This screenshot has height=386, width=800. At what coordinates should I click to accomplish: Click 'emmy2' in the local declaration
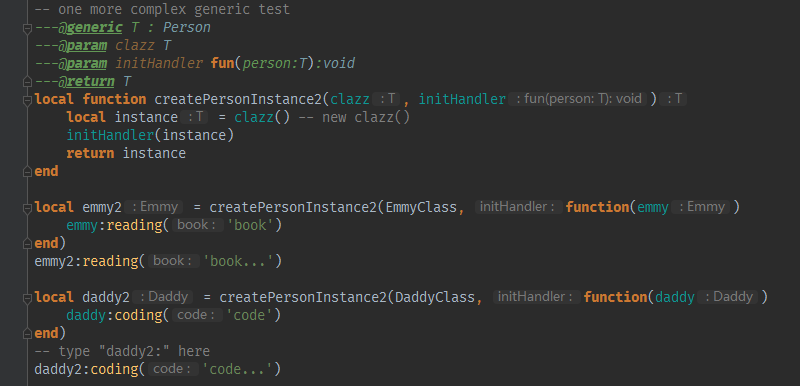point(102,207)
